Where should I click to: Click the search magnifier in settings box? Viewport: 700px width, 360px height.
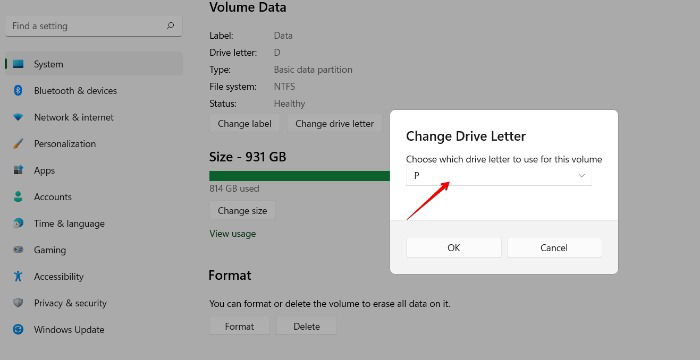click(170, 26)
